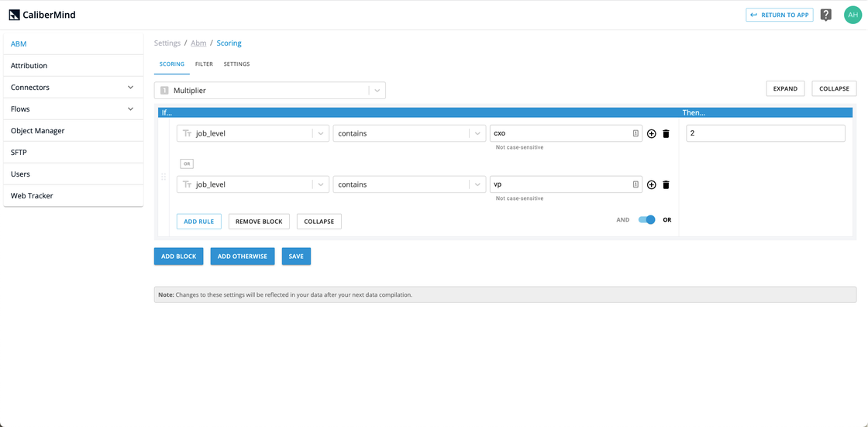Screen dimensions: 868x427
Task: Focus the Then value field containing 2
Action: click(766, 133)
